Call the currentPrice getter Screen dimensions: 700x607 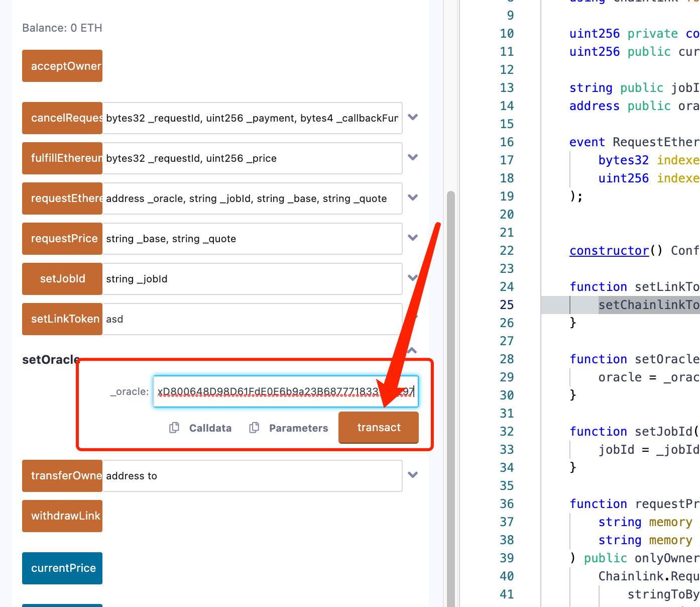pos(62,568)
